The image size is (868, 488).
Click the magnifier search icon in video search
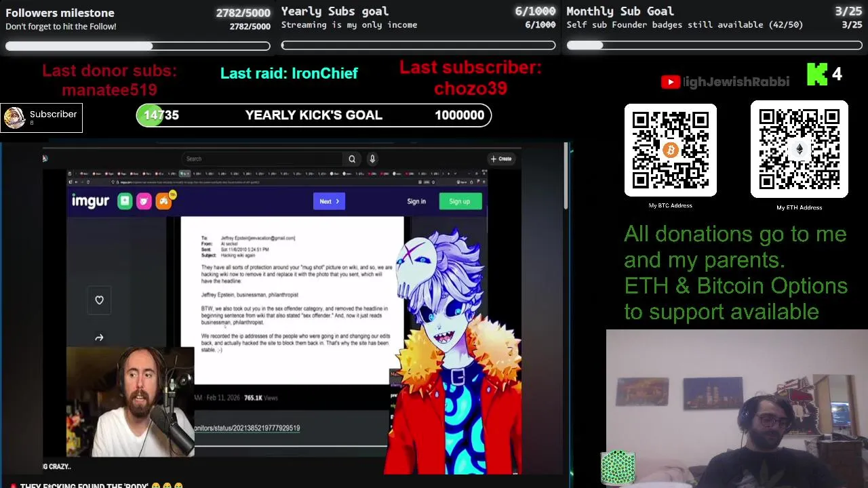(x=352, y=159)
